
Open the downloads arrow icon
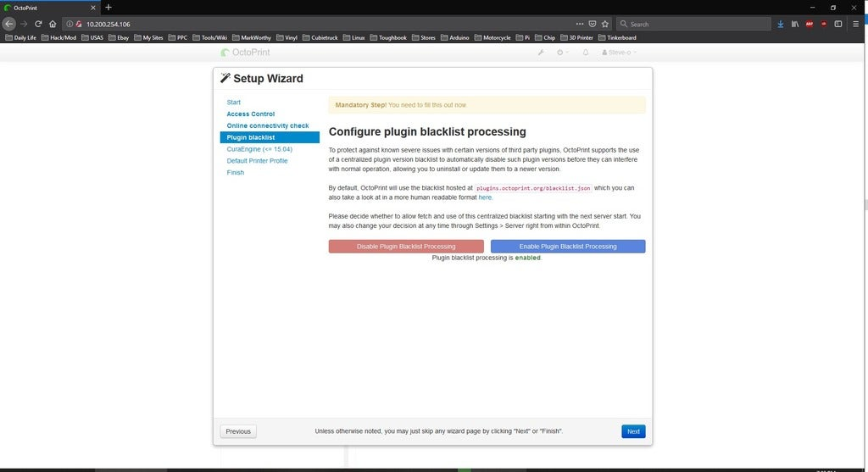click(x=781, y=24)
